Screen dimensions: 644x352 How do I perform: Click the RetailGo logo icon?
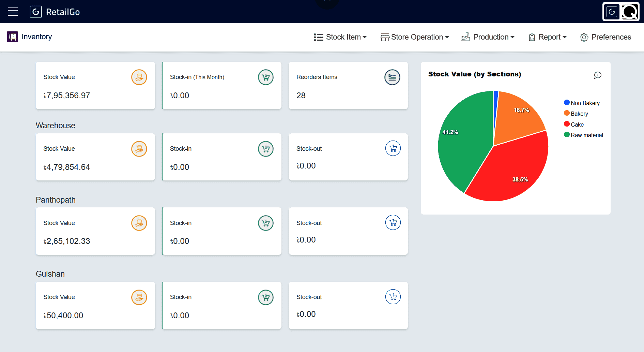point(36,12)
